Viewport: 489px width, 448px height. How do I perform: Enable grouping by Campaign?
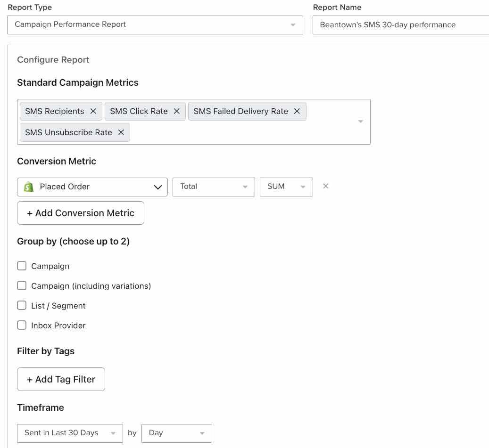click(22, 266)
